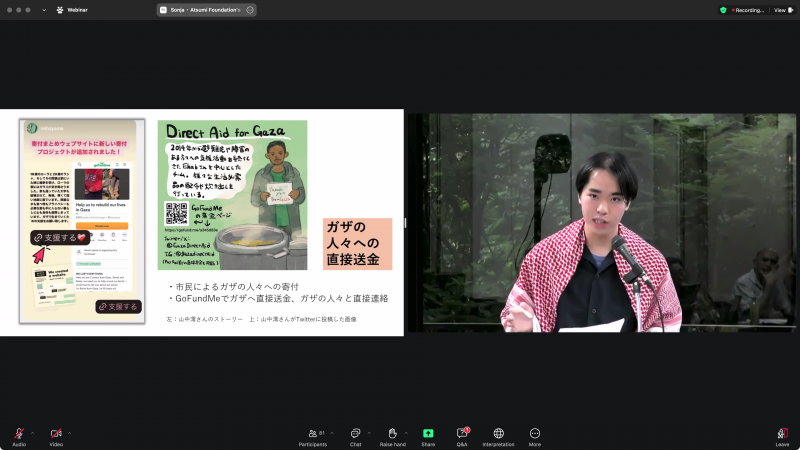The width and height of the screenshot is (800, 450).
Task: Open the Chat panel
Action: coord(356,437)
